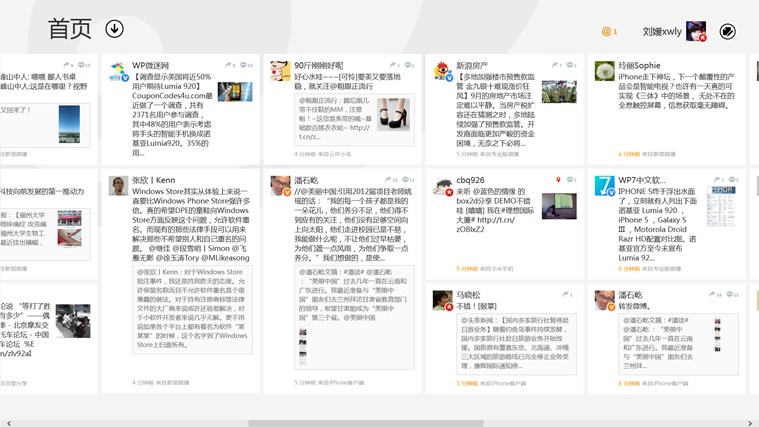
Task: Click the right arrow of horizontal scrollbar
Action: click(x=750, y=423)
